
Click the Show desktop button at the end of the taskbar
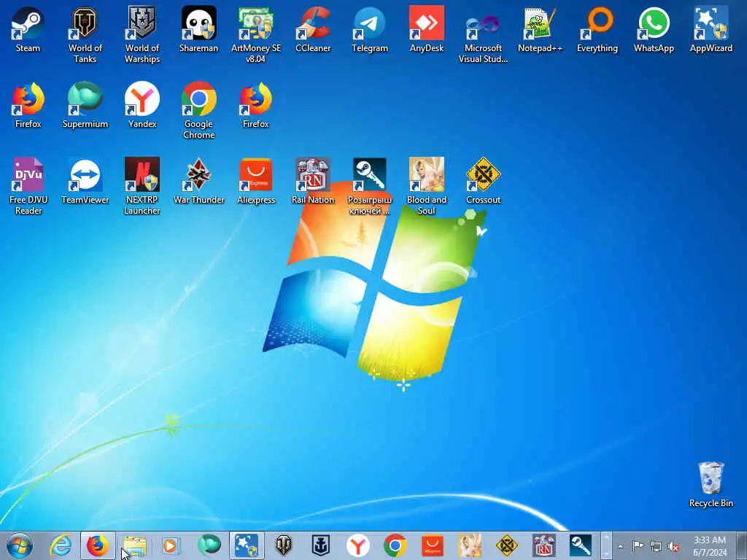[741, 545]
